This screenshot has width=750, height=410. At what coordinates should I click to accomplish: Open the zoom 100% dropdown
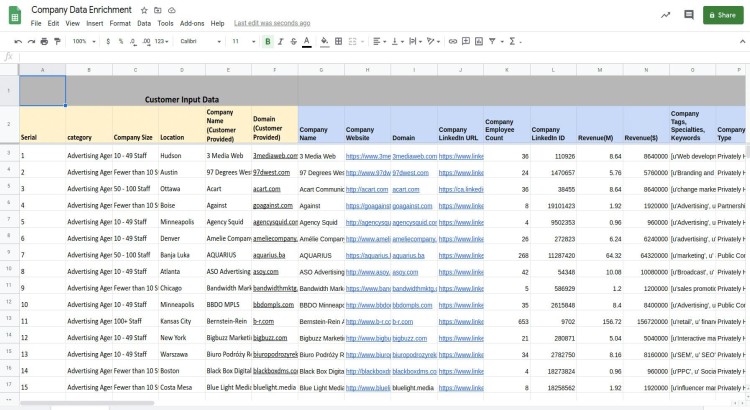click(84, 42)
